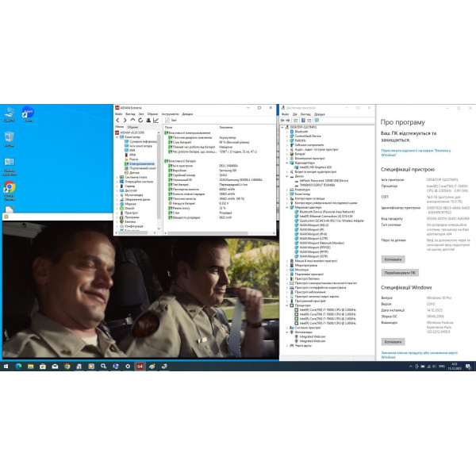
Task: Refresh the AIDA64 page
Action: pyautogui.click(x=140, y=121)
